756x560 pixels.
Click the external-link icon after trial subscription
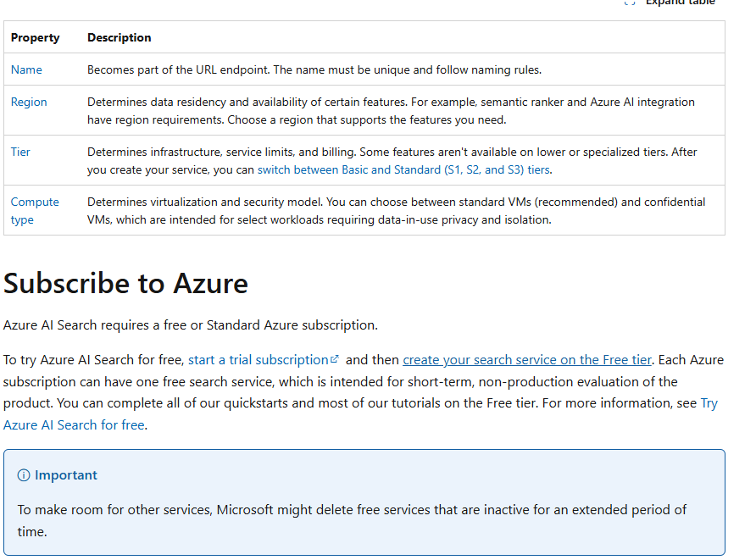click(336, 359)
